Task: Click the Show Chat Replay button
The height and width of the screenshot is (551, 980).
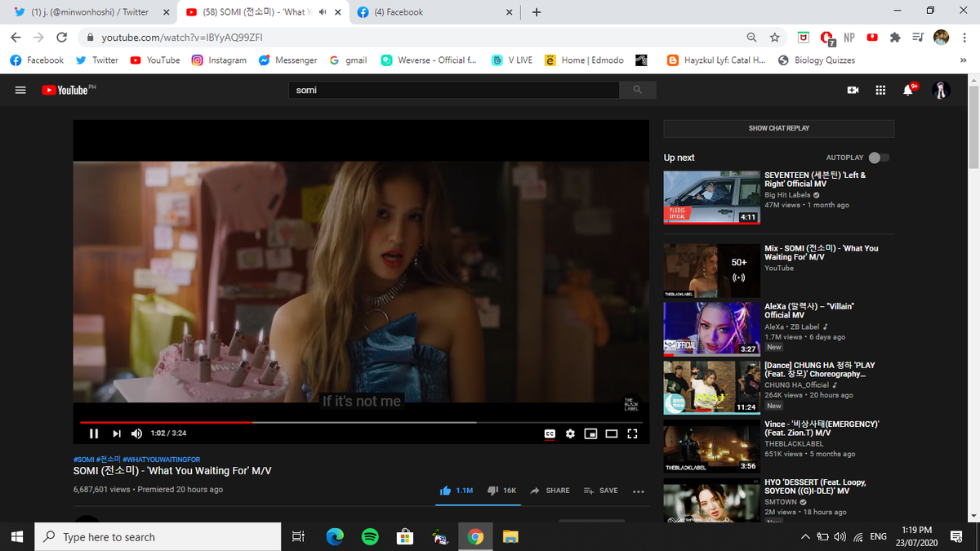Action: [779, 128]
